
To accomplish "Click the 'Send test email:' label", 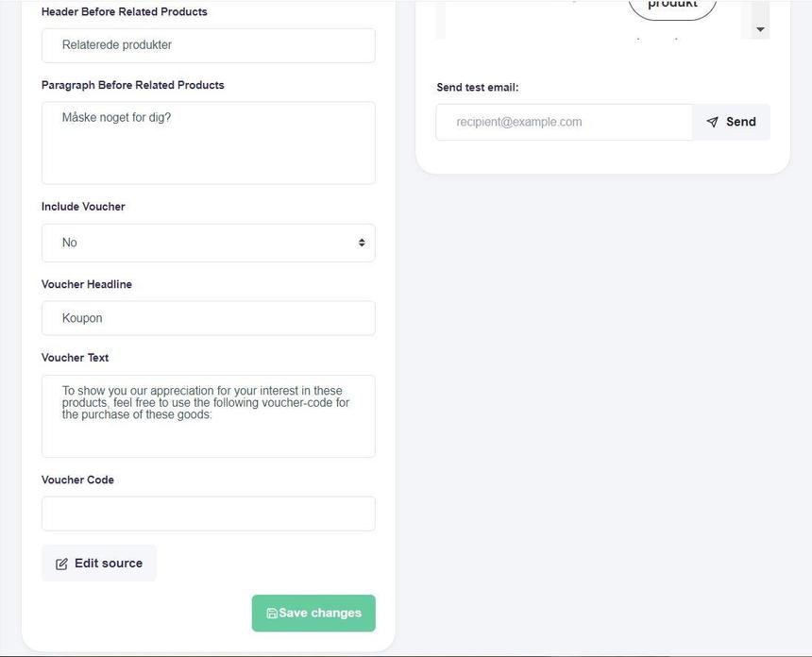I will coord(477,88).
